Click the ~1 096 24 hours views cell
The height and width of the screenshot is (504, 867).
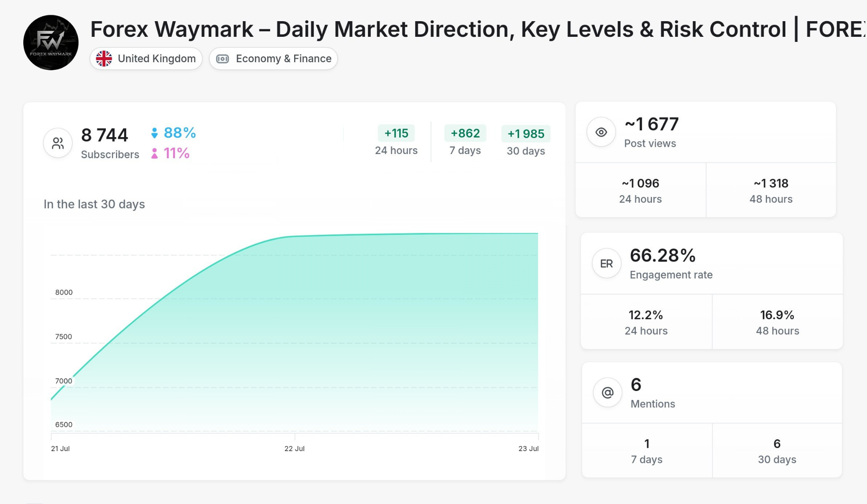pyautogui.click(x=641, y=190)
